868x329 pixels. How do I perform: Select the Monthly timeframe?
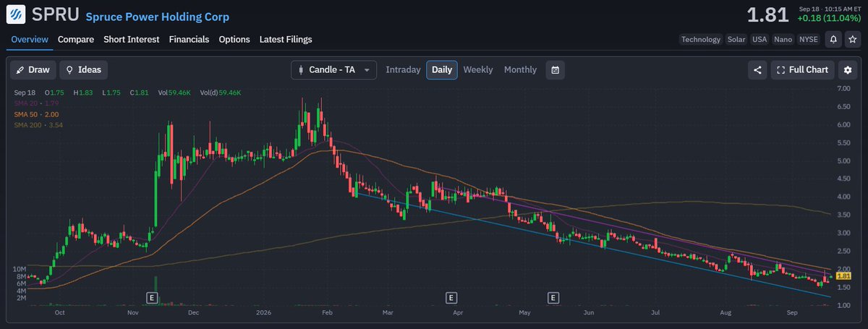point(521,70)
